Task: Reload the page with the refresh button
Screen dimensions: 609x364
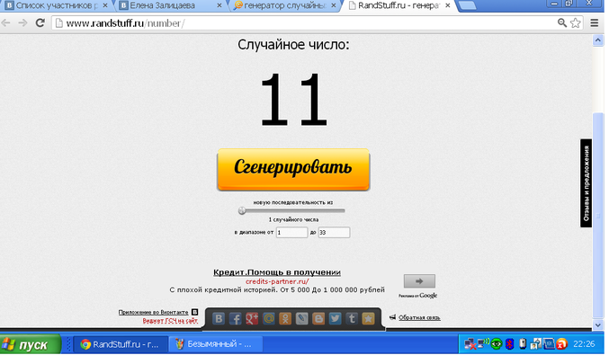Action: tap(40, 22)
